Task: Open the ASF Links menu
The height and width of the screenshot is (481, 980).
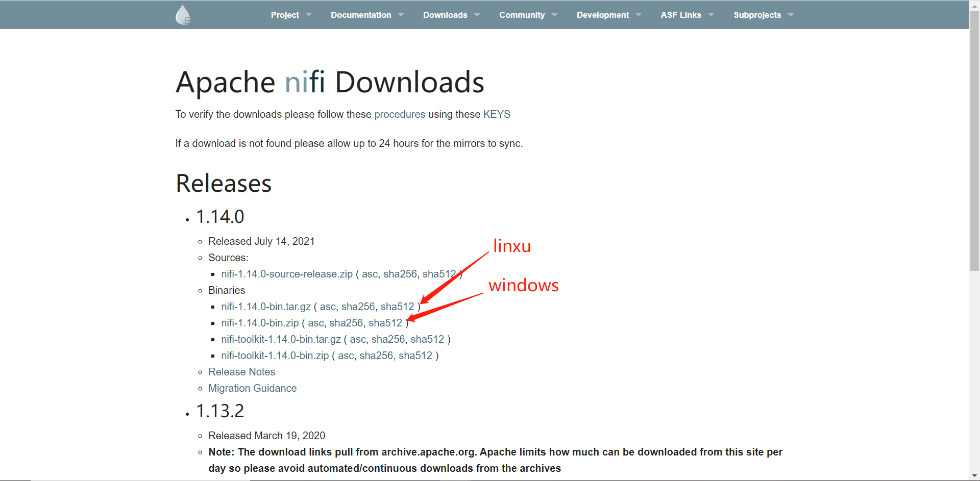Action: coord(681,15)
